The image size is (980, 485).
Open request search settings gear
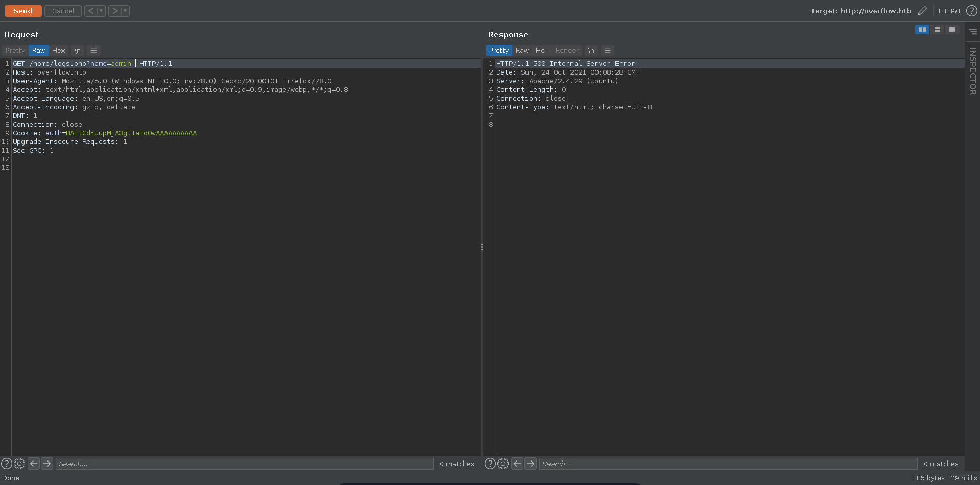19,464
